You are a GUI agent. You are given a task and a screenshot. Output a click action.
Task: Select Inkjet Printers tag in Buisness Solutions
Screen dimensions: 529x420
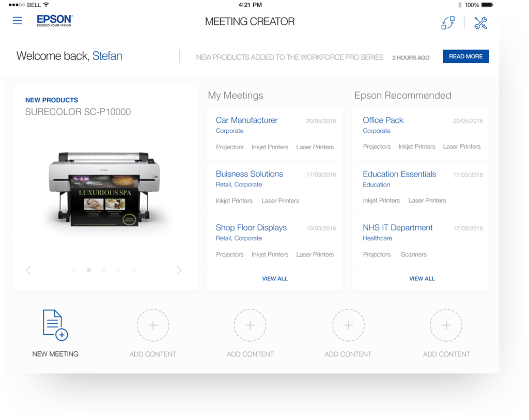[x=234, y=201]
